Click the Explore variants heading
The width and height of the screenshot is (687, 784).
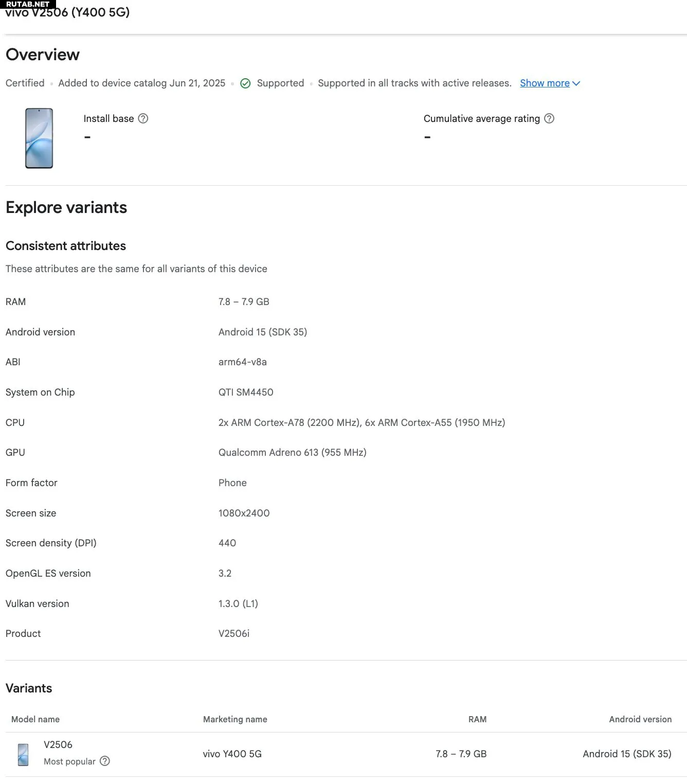66,207
